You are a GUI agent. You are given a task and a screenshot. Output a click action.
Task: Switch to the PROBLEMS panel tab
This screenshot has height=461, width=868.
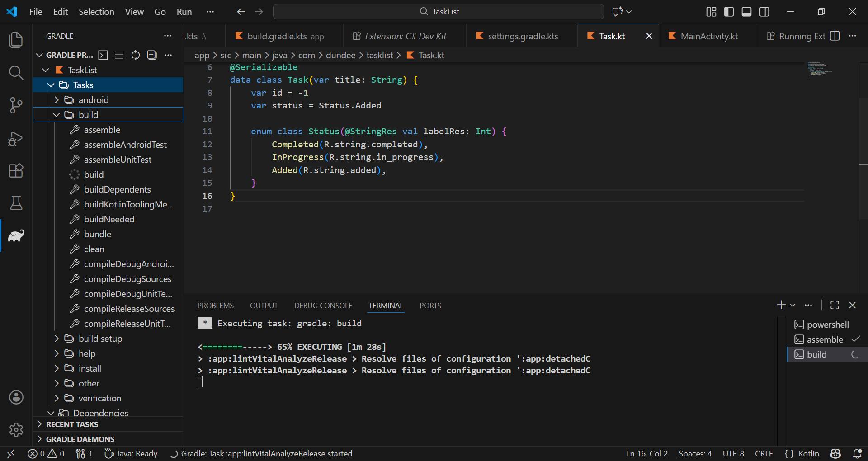click(216, 306)
